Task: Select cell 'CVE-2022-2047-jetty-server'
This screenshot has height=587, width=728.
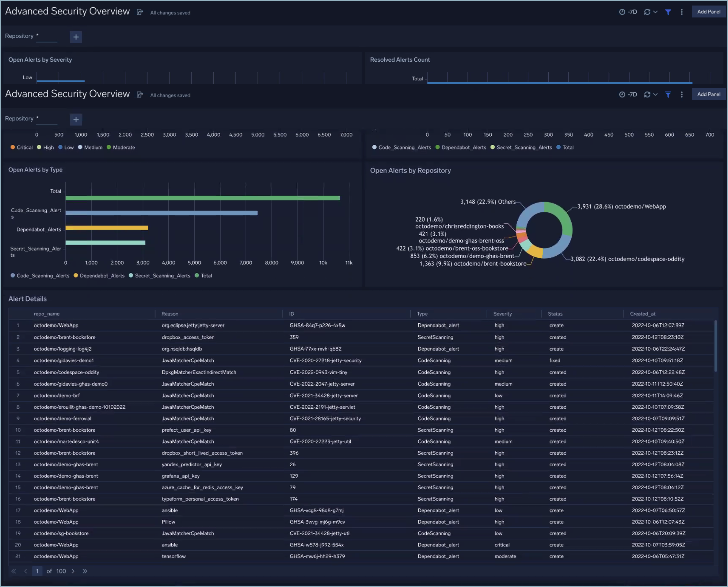Action: point(322,384)
